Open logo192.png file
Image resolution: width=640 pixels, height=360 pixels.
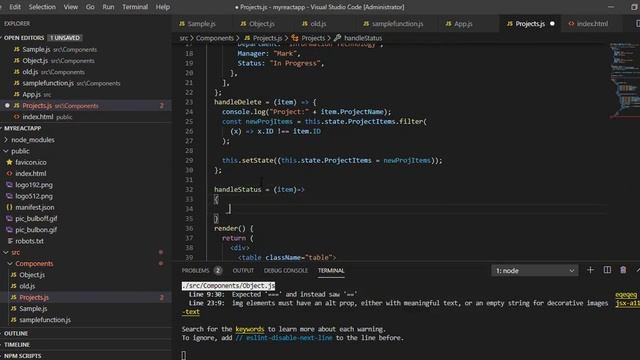[86, 185]
